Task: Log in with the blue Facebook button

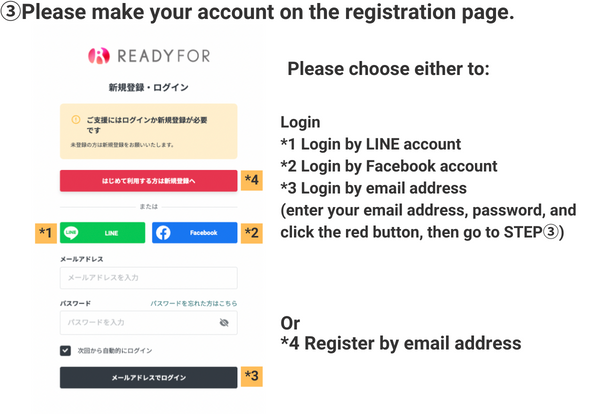Action: click(x=194, y=233)
